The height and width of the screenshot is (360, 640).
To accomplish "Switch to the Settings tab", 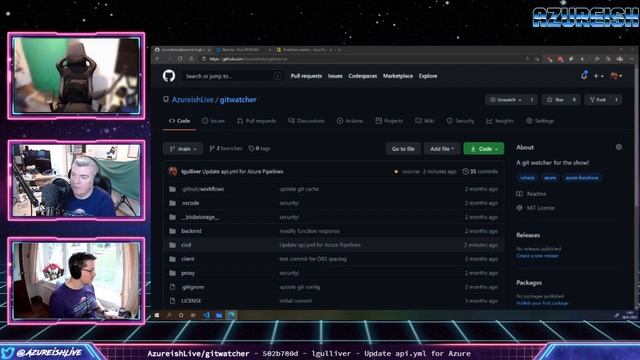I will tap(540, 121).
